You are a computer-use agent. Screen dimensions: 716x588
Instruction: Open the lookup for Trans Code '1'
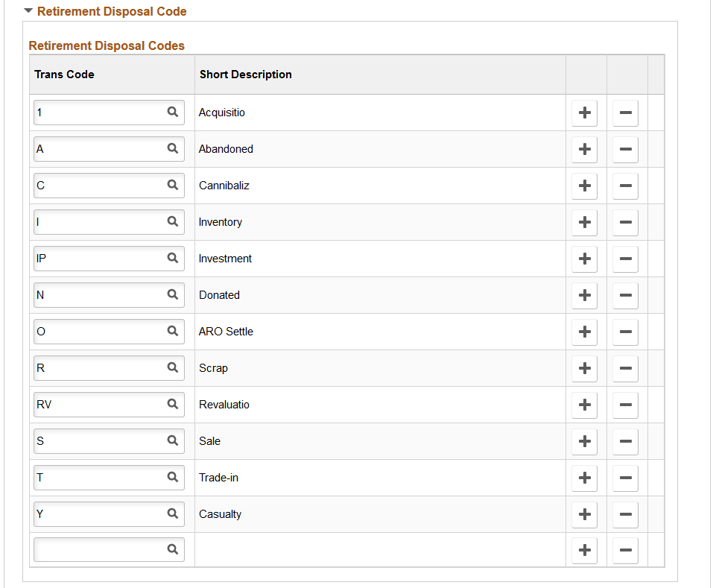173,113
